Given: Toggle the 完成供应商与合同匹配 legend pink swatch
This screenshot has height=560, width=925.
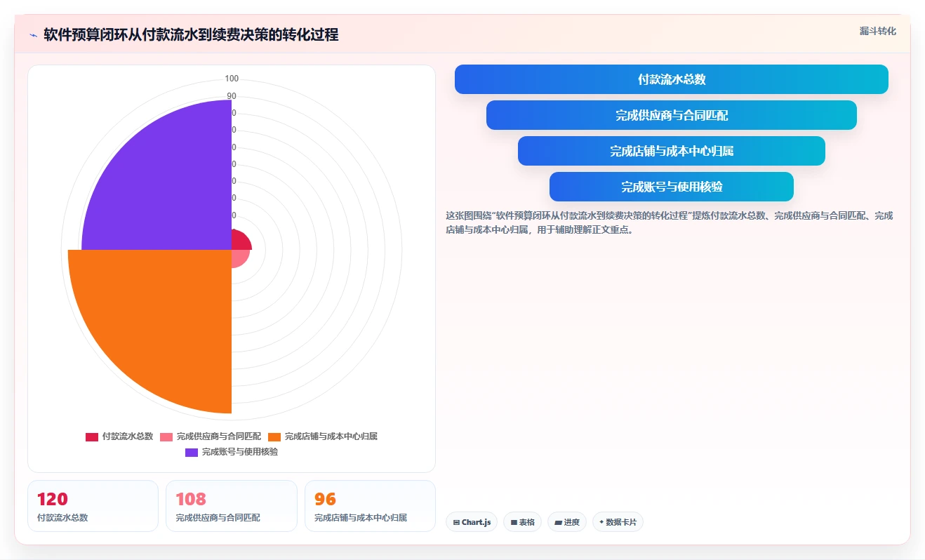Looking at the screenshot, I should tap(166, 437).
